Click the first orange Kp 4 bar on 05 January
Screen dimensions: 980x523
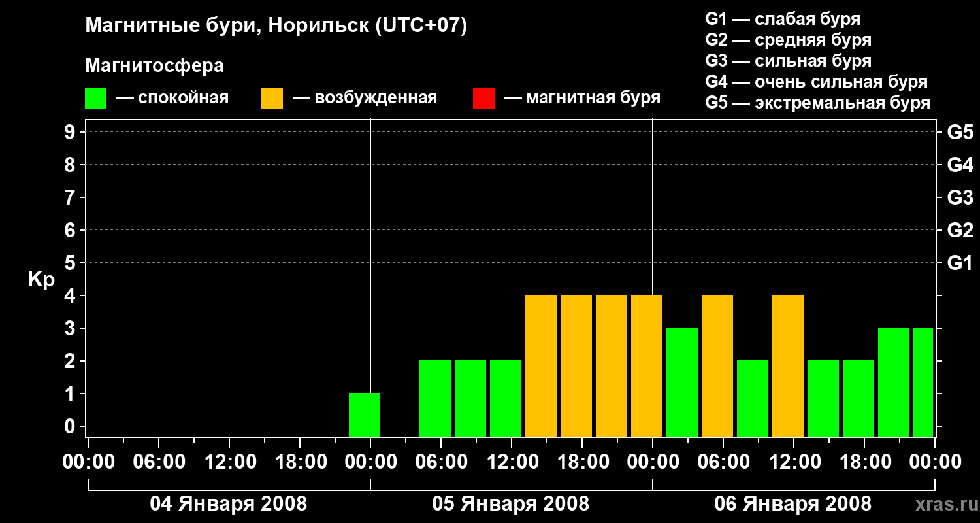pyautogui.click(x=541, y=365)
